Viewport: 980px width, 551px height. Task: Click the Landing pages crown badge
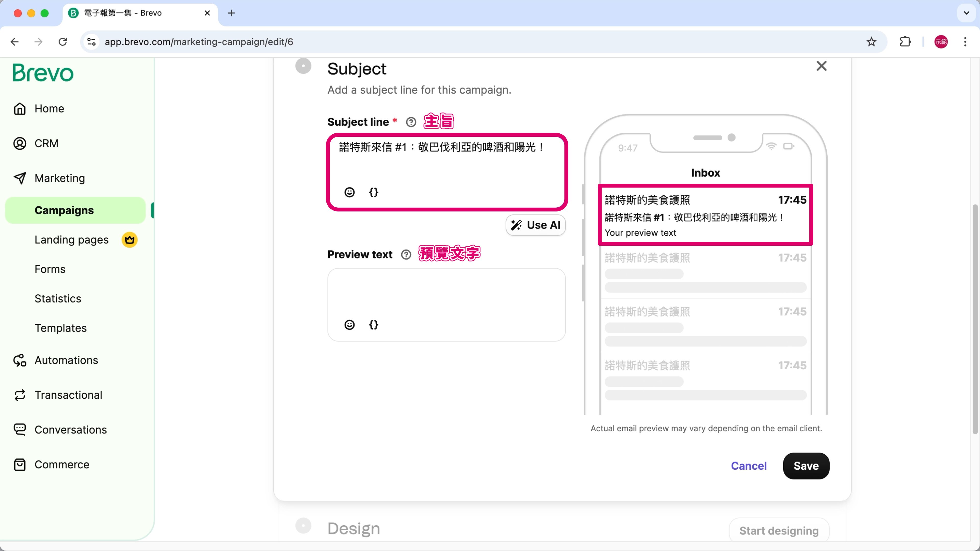[x=129, y=240]
